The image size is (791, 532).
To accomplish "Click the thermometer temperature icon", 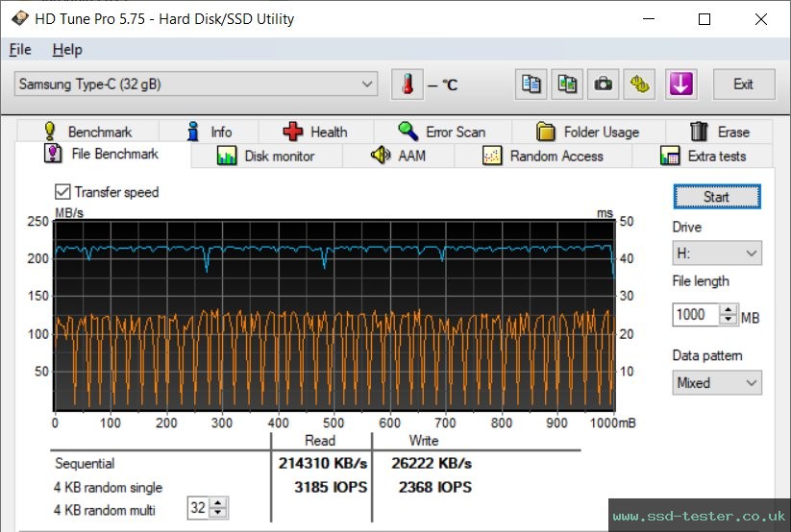I will tap(408, 85).
